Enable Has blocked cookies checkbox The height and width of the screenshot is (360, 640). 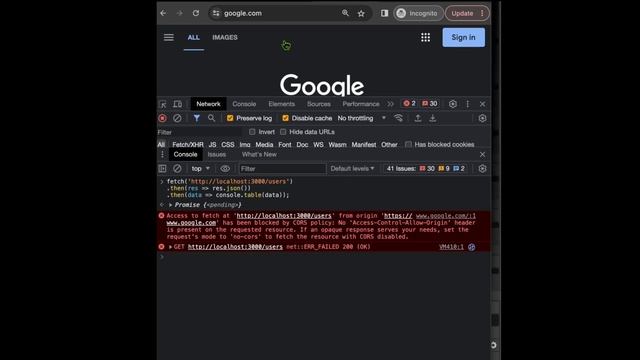tap(408, 144)
